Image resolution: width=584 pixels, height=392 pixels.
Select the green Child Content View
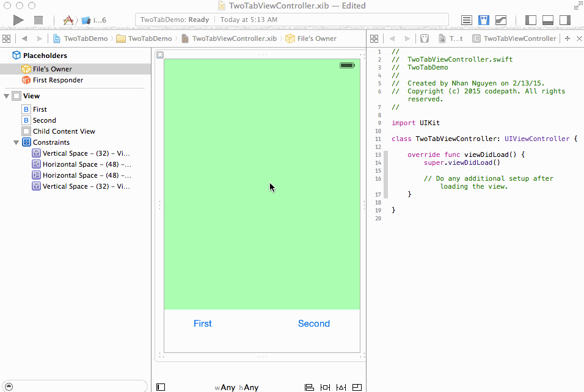click(x=261, y=153)
